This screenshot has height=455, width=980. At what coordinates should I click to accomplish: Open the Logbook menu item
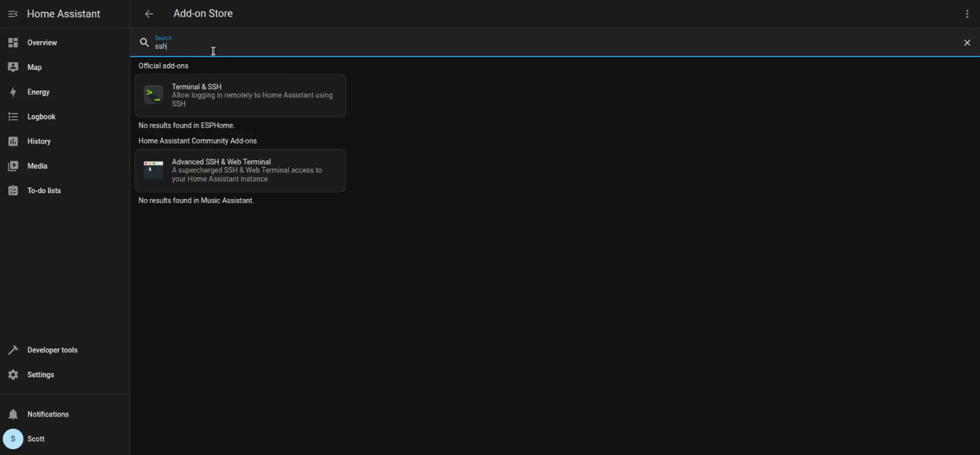click(65, 117)
